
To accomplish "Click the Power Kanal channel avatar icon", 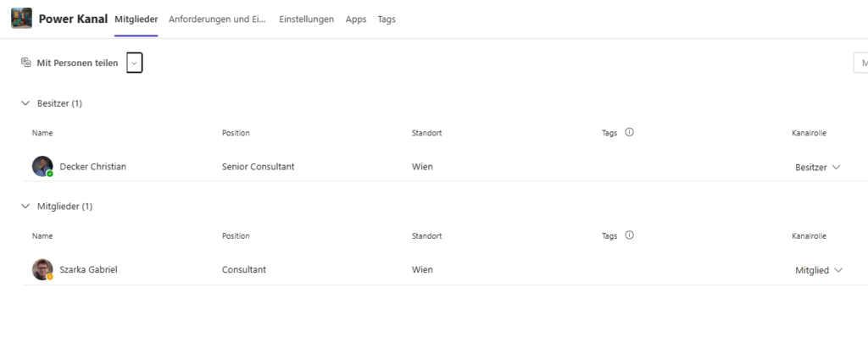I will [x=21, y=19].
